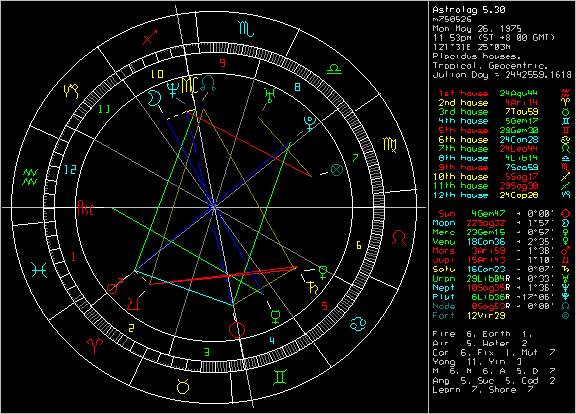The width and height of the screenshot is (576, 414).
Task: Click the Gemini glyph at wheel bottom
Action: click(280, 377)
